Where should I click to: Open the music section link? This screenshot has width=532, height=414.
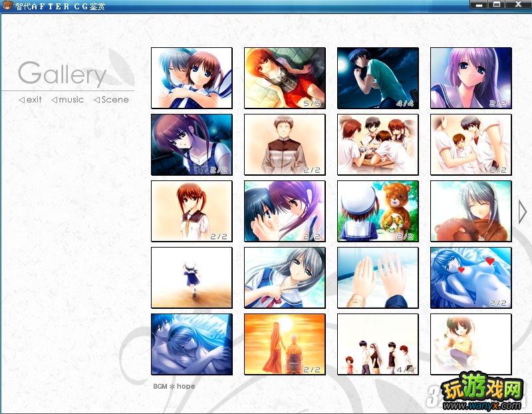[68, 100]
